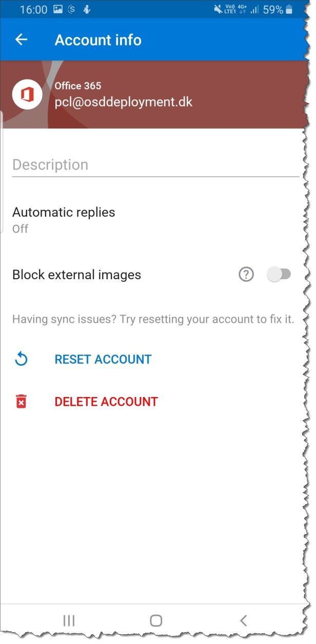Tap the Account info title bar

[98, 40]
